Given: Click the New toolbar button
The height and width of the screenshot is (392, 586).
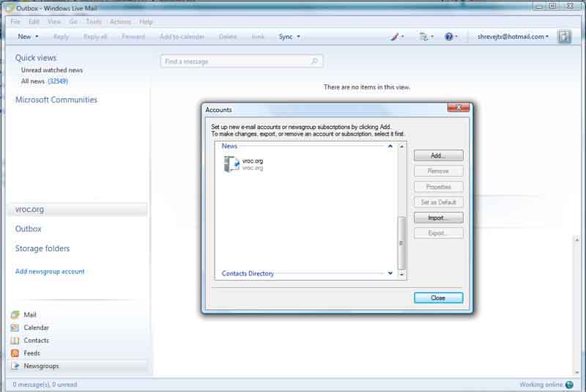Looking at the screenshot, I should [24, 37].
